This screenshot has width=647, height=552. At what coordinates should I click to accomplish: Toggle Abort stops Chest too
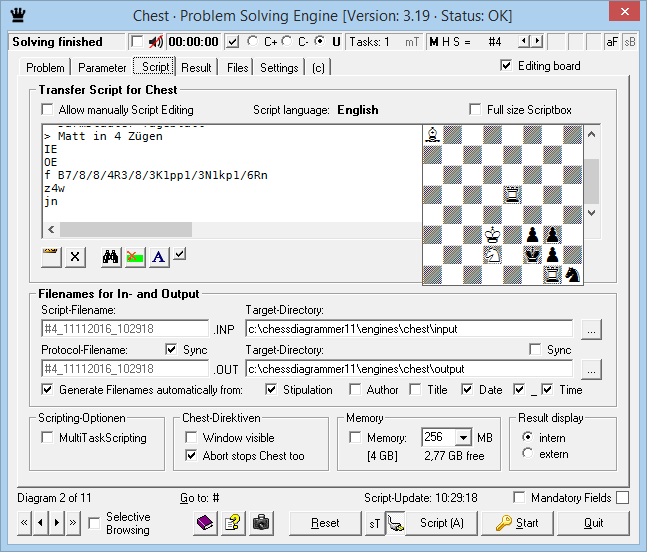tap(191, 455)
